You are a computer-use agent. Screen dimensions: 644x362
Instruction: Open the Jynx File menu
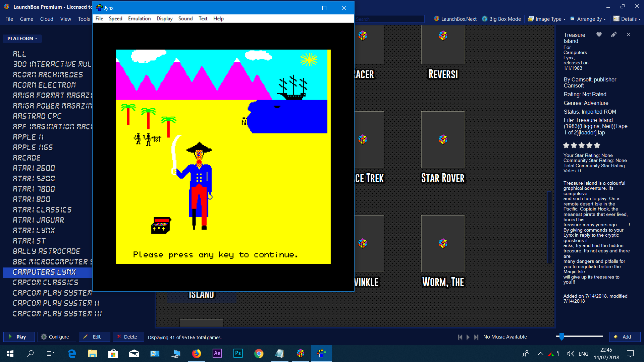(99, 18)
